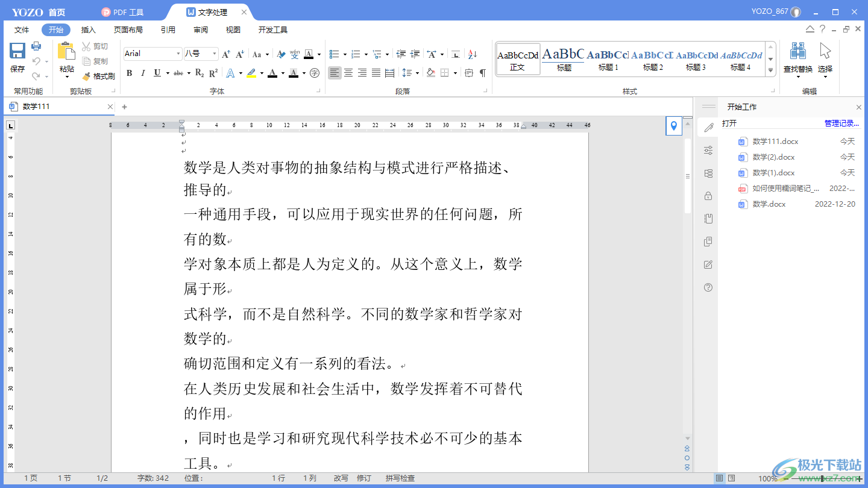Open the 文件 (File) menu
Screen dimensions: 868x488
[x=22, y=30]
